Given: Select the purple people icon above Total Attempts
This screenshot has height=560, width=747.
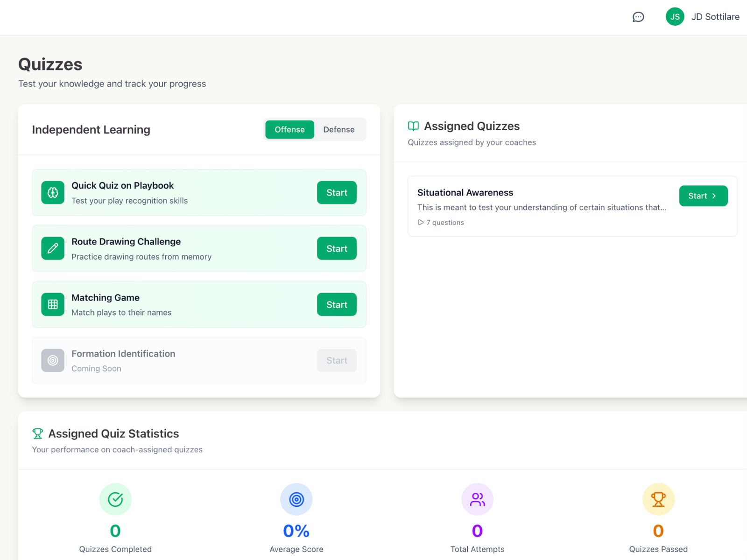Looking at the screenshot, I should [477, 499].
